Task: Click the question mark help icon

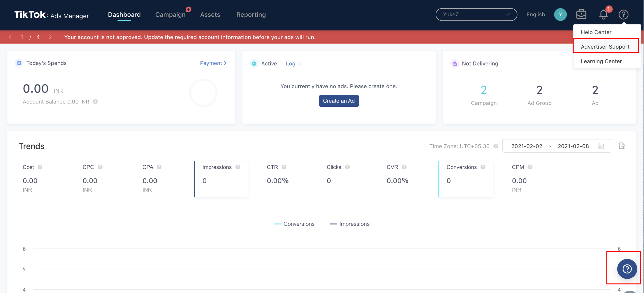Action: click(627, 268)
